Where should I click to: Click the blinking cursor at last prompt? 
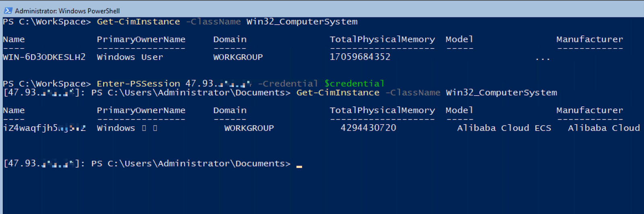pos(299,166)
